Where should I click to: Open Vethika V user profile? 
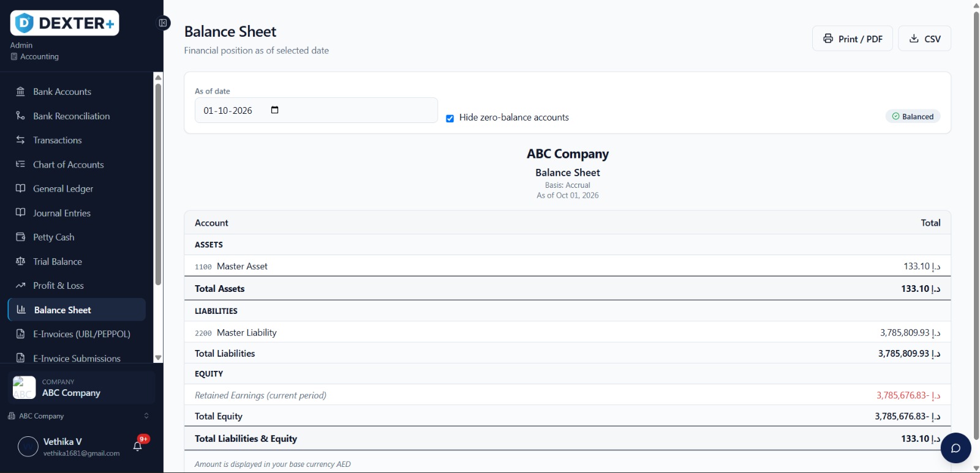69,447
